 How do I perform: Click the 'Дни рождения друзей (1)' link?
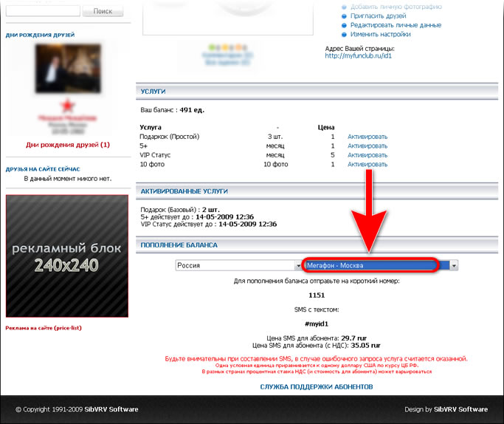(67, 145)
